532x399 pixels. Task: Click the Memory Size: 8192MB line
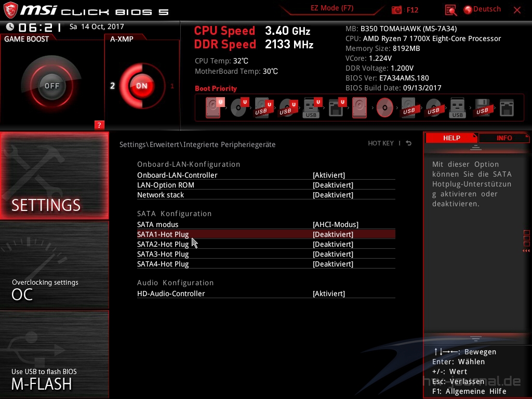[383, 48]
